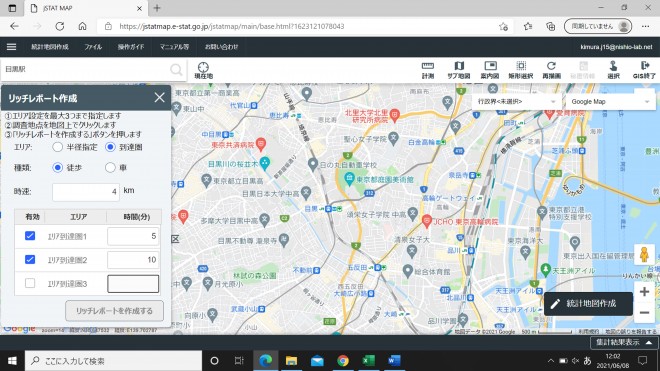Open the ファイル menu
The height and width of the screenshot is (371, 660).
(x=93, y=47)
